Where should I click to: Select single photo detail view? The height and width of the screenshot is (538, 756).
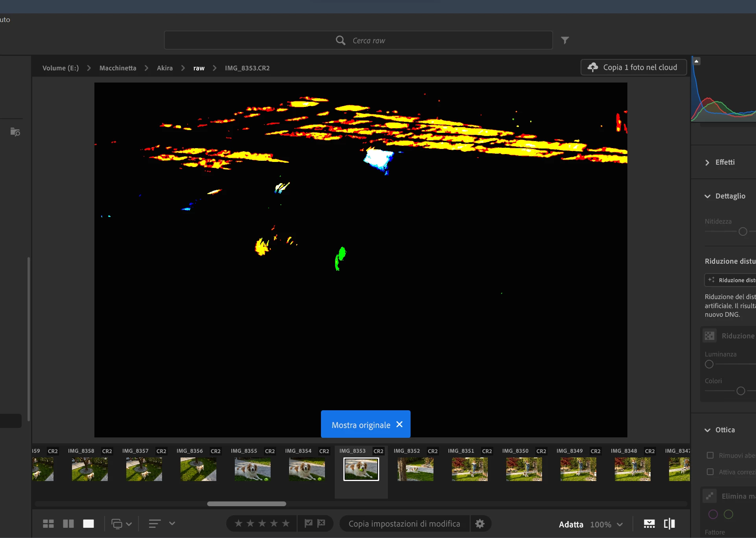(89, 523)
